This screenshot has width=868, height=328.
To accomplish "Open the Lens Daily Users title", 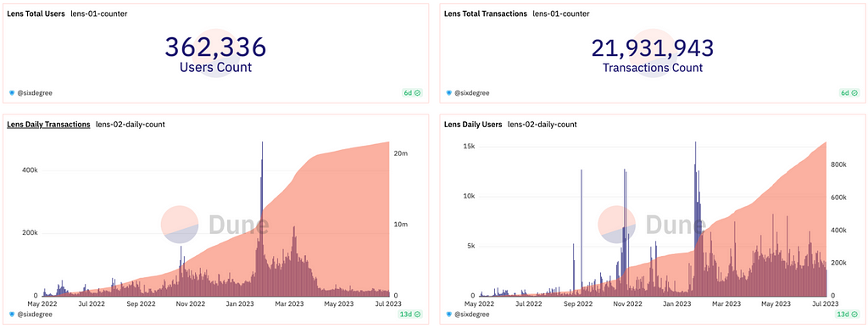I will 473,125.
